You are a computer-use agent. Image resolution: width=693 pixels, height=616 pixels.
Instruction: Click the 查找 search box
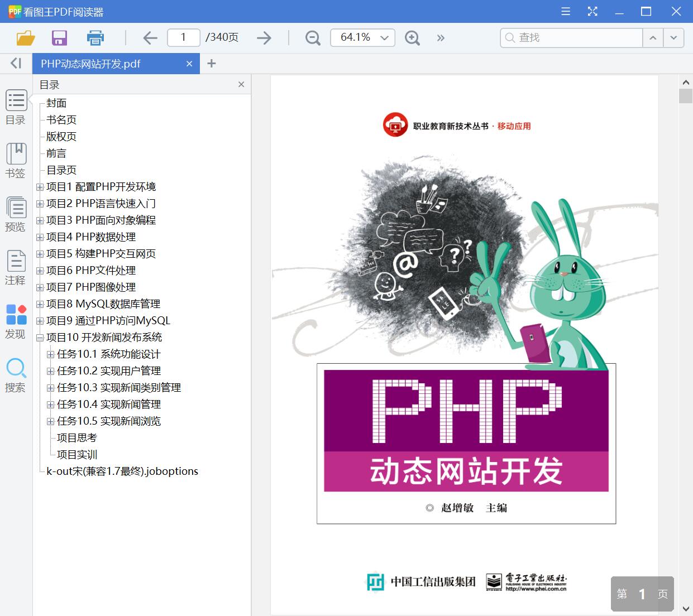(x=571, y=37)
